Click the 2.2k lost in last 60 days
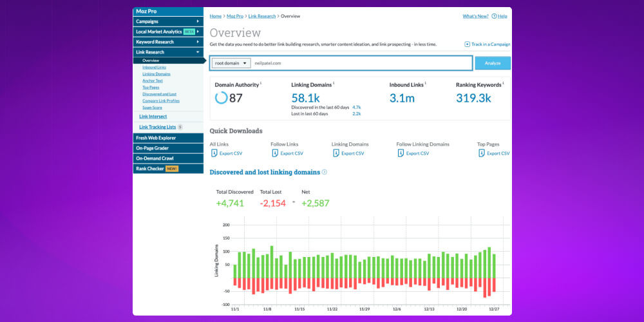The height and width of the screenshot is (322, 644). coord(357,114)
